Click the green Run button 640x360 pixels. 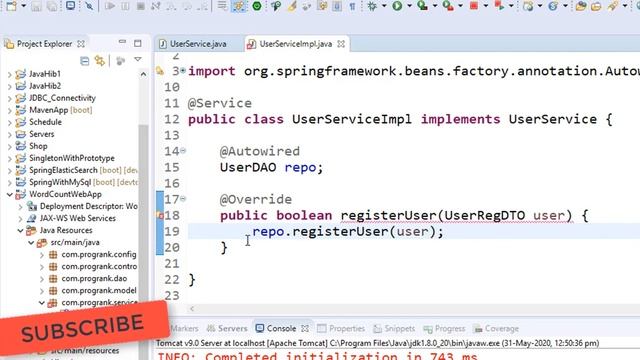coord(397,6)
